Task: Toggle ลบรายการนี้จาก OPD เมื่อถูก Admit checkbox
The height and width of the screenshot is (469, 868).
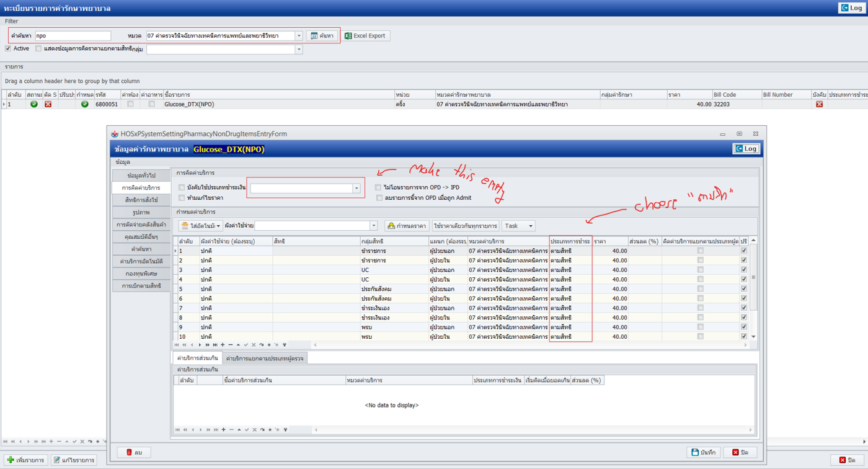Action: 378,198
